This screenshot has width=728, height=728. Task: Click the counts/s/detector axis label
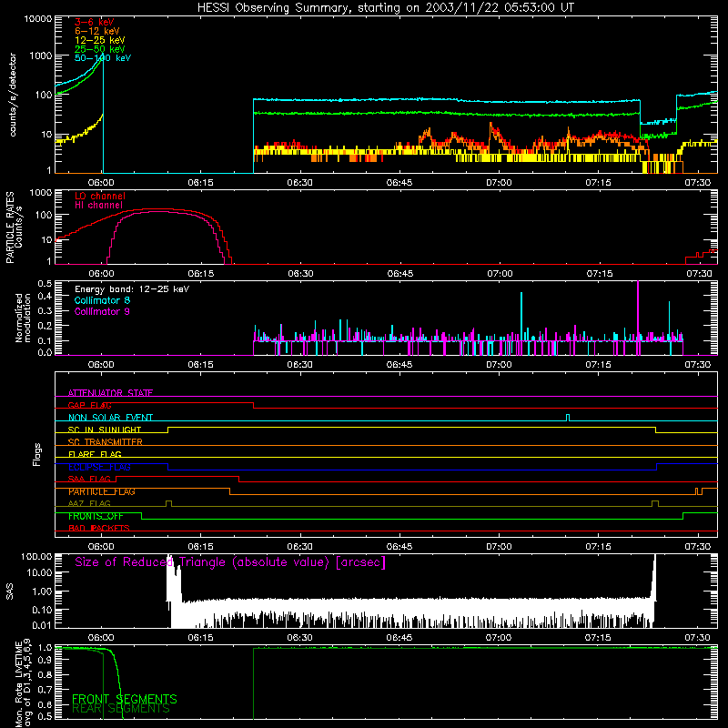pyautogui.click(x=13, y=95)
